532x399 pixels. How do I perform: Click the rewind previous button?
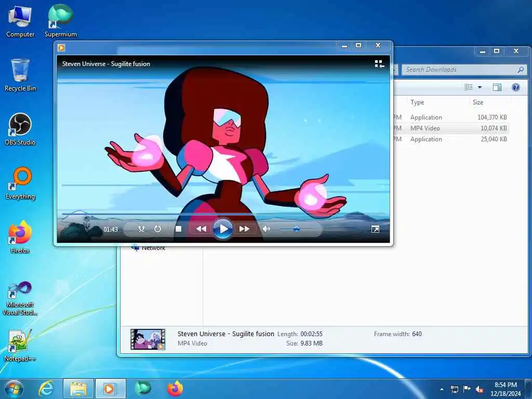tap(201, 229)
